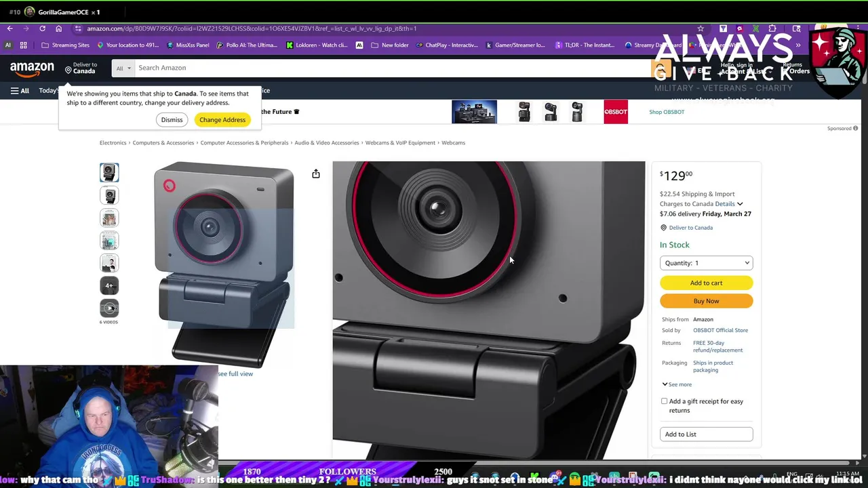
Task: Open 'Your location to 491...' bookmark
Action: point(127,45)
